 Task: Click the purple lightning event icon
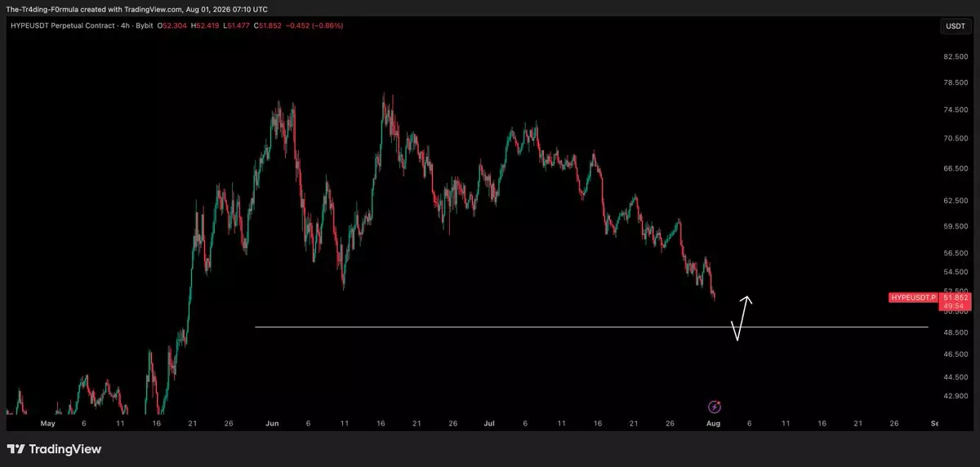tap(714, 407)
